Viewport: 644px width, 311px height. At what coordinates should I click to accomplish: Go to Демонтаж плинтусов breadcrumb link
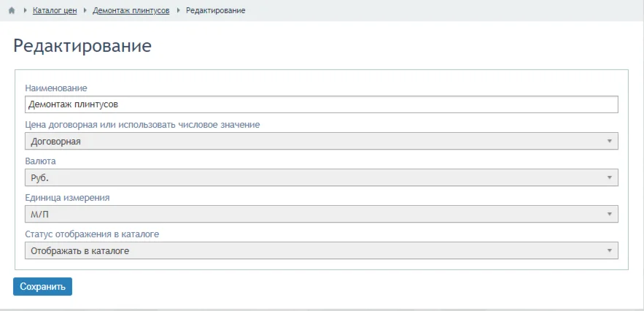pyautogui.click(x=131, y=11)
